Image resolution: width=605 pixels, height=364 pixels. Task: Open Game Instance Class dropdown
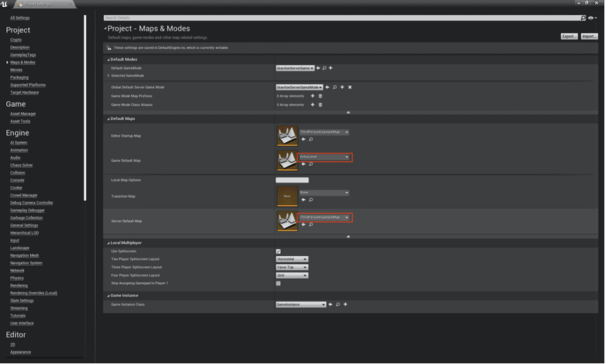[301, 305]
